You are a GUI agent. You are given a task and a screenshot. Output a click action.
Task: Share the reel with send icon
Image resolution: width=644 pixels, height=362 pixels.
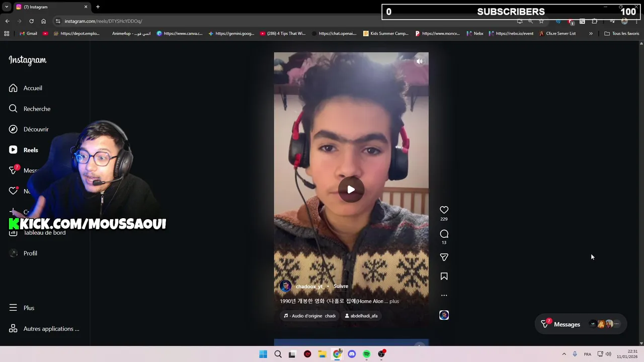click(444, 257)
